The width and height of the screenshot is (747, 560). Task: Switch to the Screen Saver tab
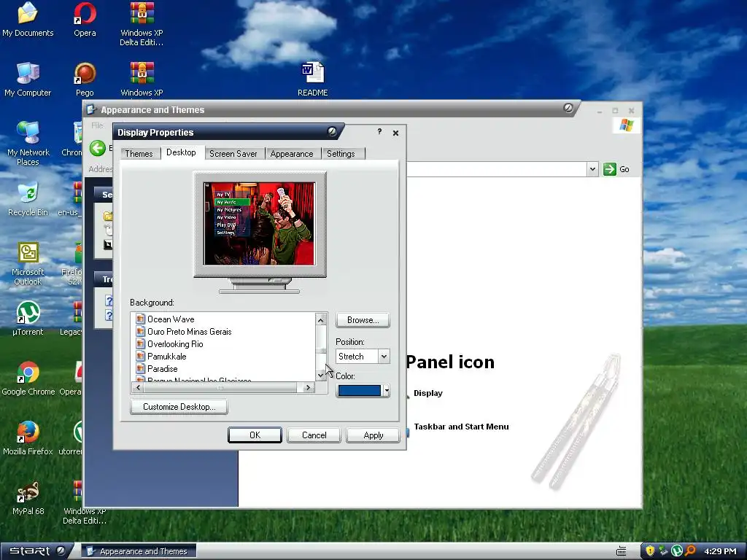coord(233,153)
